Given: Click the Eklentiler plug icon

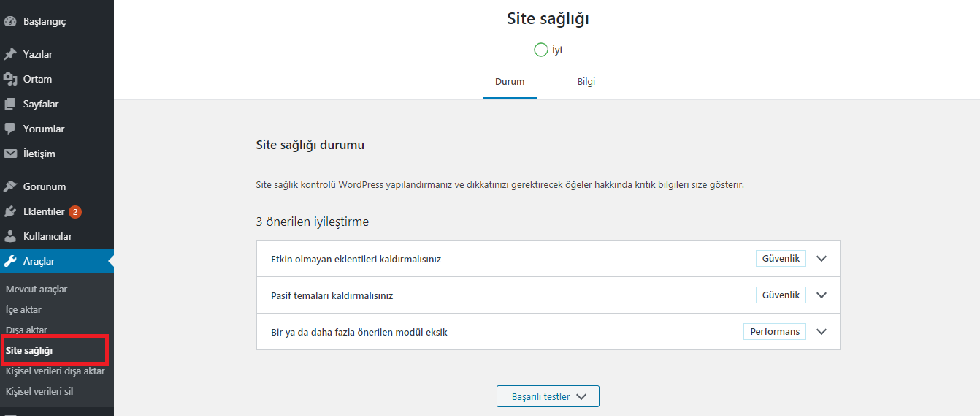Looking at the screenshot, I should [10, 211].
